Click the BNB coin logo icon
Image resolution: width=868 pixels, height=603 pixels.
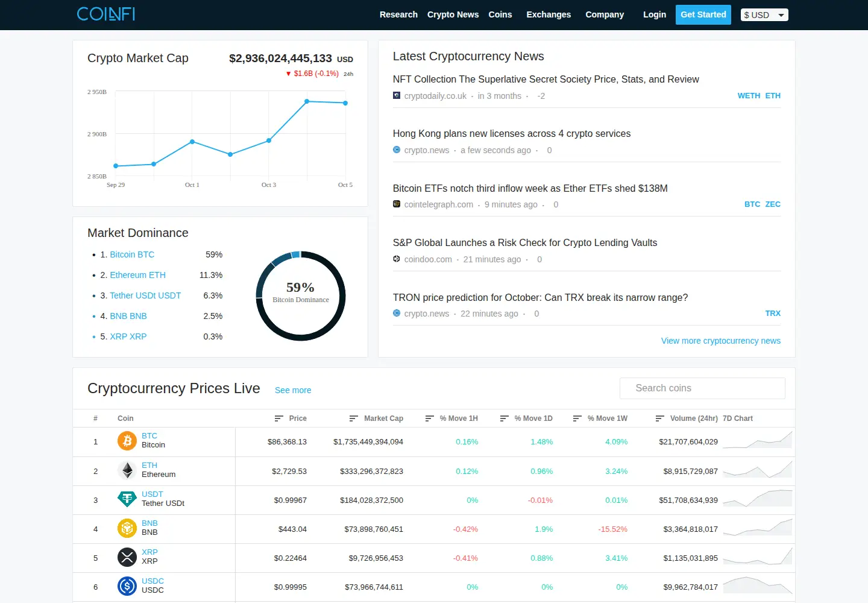pos(127,528)
